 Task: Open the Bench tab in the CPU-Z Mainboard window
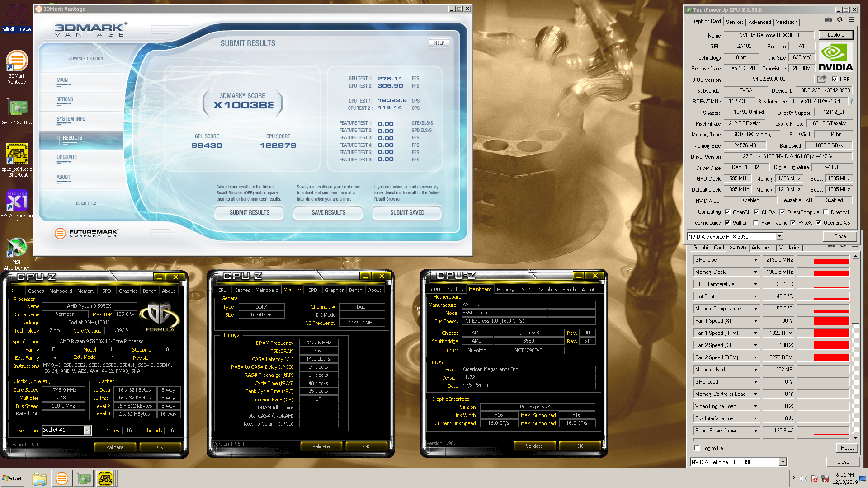pos(569,290)
